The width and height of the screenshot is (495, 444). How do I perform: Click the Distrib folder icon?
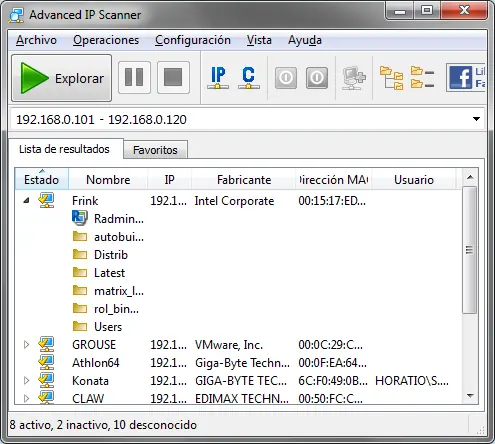[80, 254]
